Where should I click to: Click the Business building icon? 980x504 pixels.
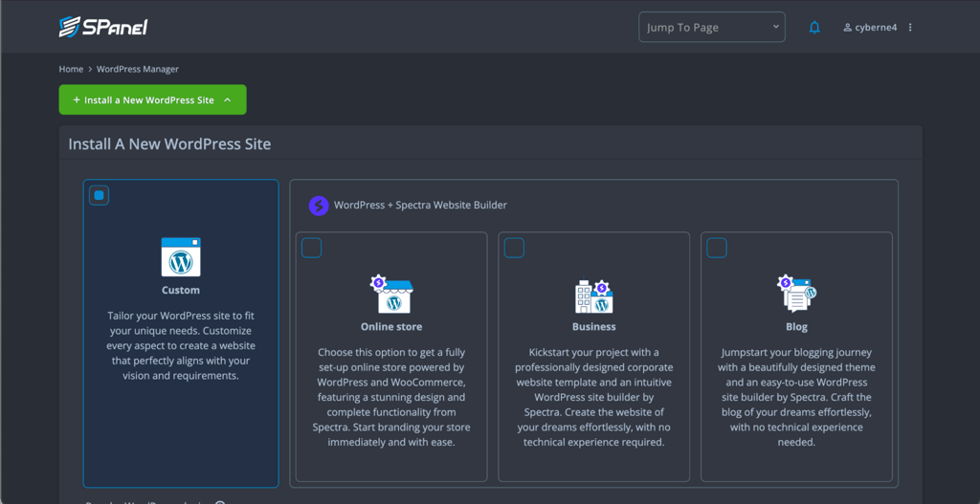593,295
